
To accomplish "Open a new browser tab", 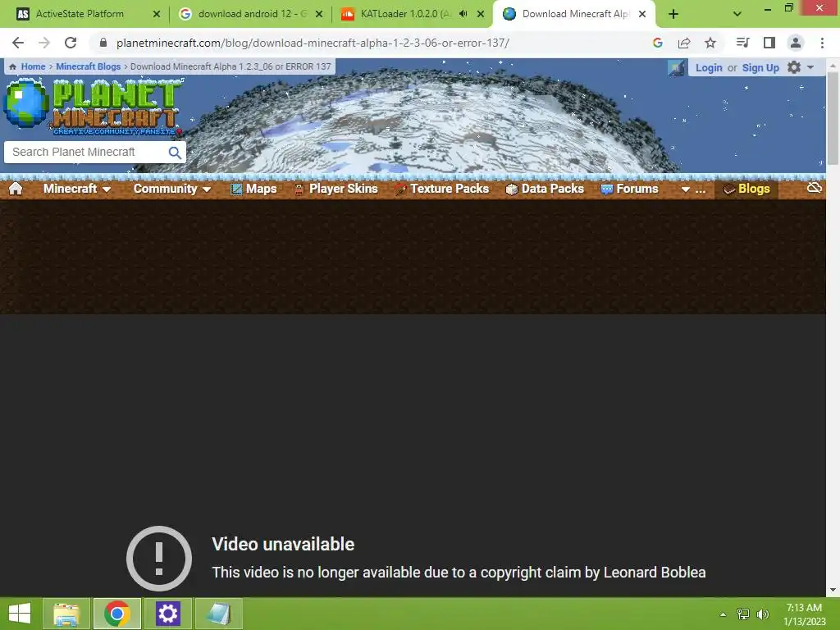I will [673, 15].
